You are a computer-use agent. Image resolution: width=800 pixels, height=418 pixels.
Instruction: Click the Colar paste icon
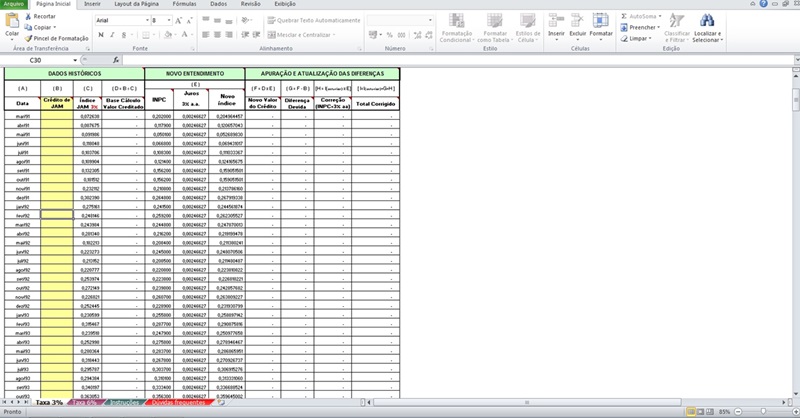[x=12, y=21]
